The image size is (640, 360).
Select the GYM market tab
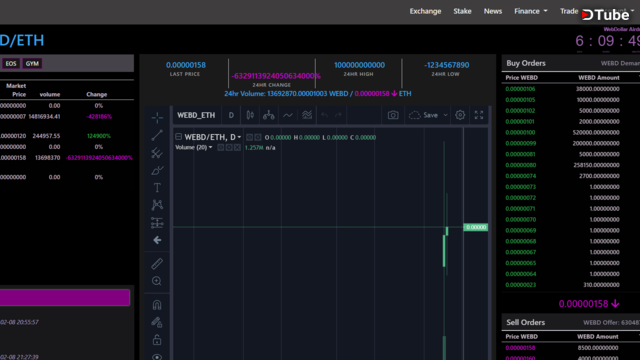coord(32,64)
